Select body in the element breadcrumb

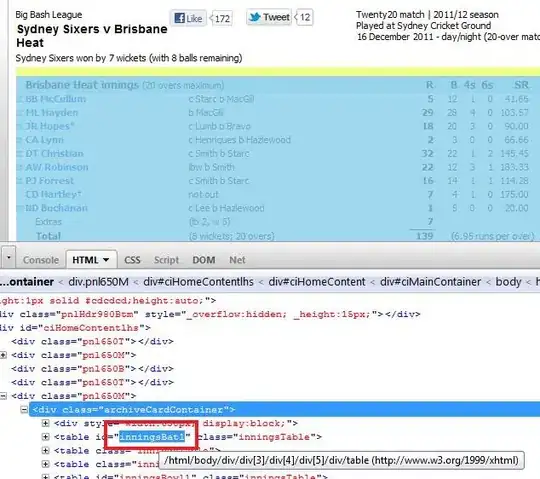coord(508,282)
